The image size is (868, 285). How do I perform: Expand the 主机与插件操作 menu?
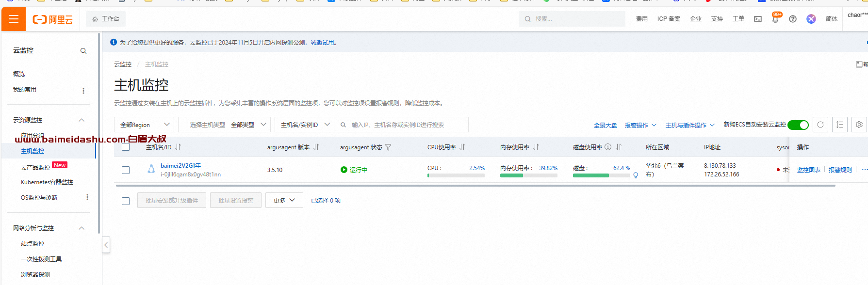coord(690,125)
